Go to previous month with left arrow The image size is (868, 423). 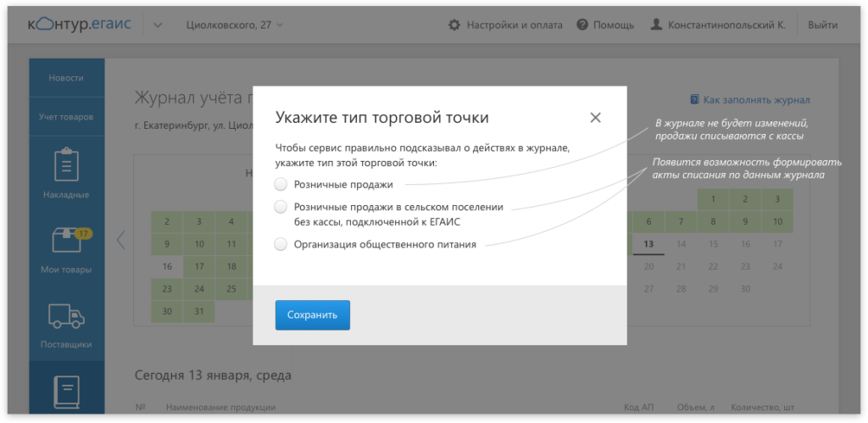point(120,240)
